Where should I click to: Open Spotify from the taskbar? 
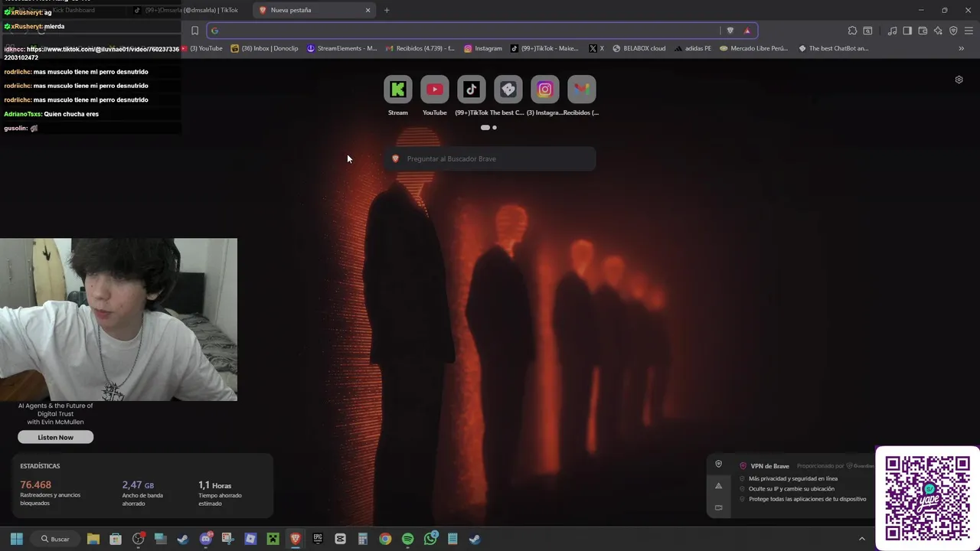pyautogui.click(x=407, y=539)
